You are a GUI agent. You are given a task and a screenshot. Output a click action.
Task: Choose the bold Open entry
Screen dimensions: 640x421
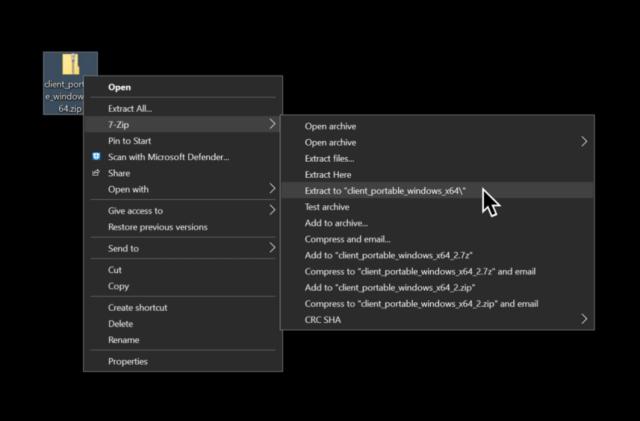[119, 88]
